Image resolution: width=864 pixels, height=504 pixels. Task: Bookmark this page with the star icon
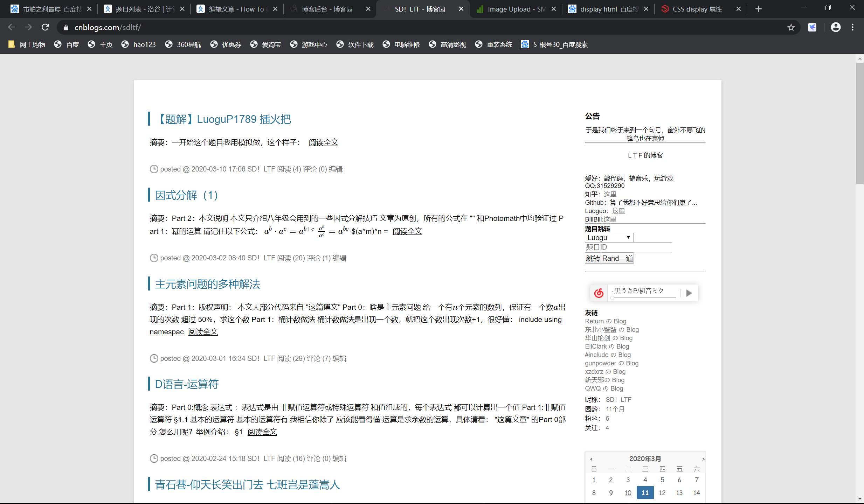click(791, 27)
